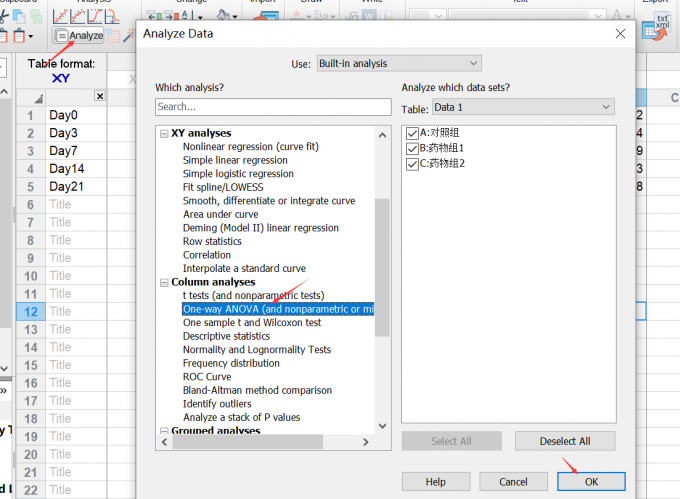Open the Table Data 1 dropdown

click(x=523, y=107)
